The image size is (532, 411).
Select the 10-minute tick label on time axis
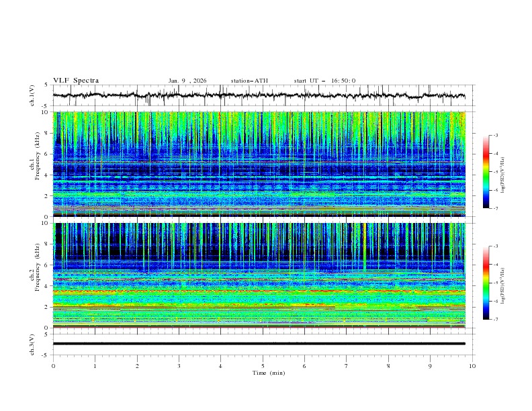pos(472,365)
